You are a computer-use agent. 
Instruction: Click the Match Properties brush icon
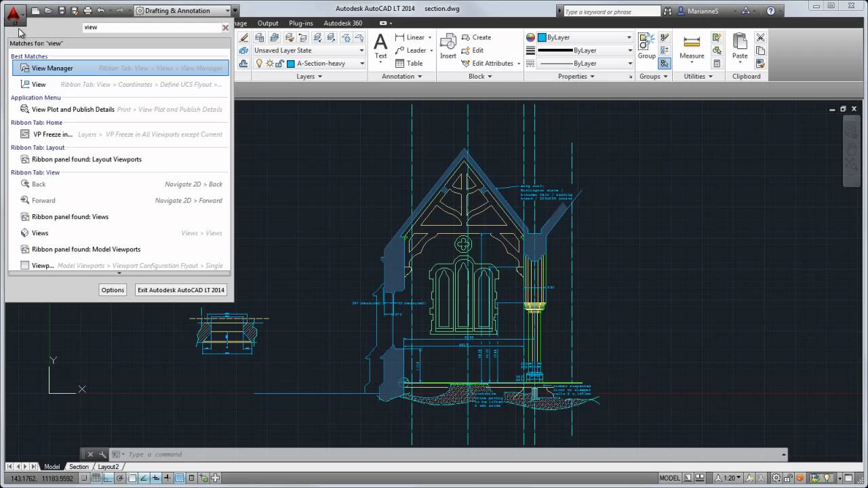coord(760,63)
